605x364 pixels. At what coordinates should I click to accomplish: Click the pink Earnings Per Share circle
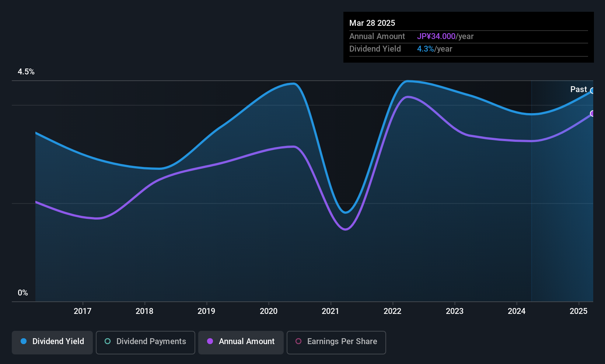point(298,341)
